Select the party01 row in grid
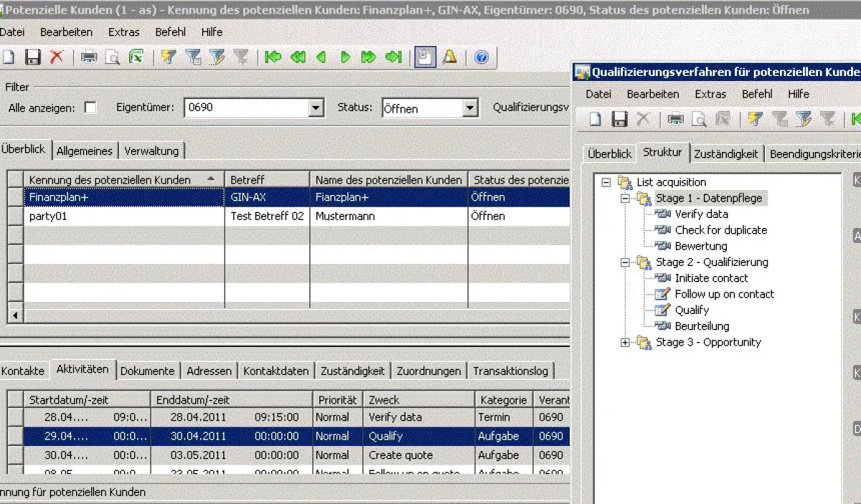Image resolution: width=861 pixels, height=504 pixels. tap(289, 217)
